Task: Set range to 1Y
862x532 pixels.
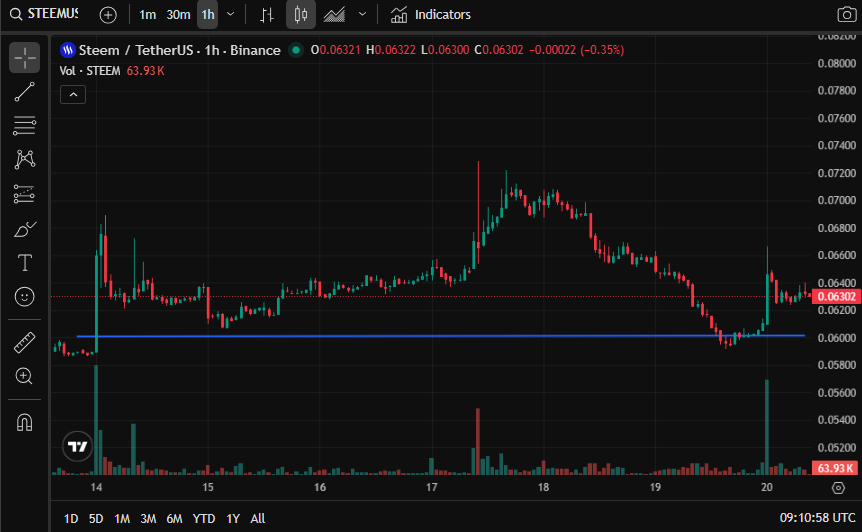Action: pos(233,519)
